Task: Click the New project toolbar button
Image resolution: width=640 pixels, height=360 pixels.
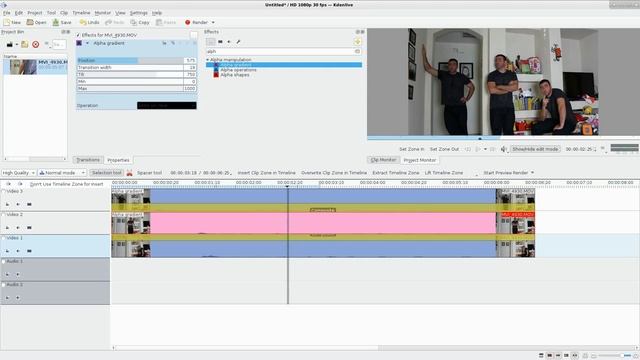Action: pos(12,22)
